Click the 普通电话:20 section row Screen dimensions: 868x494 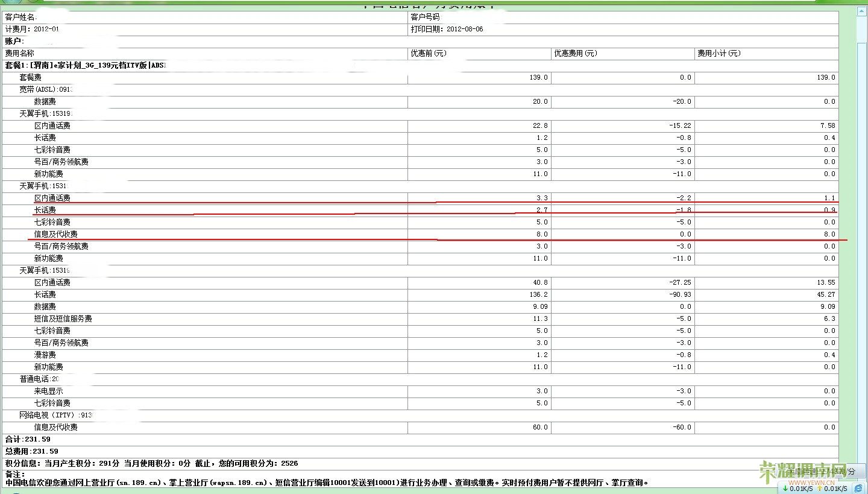[x=420, y=379]
